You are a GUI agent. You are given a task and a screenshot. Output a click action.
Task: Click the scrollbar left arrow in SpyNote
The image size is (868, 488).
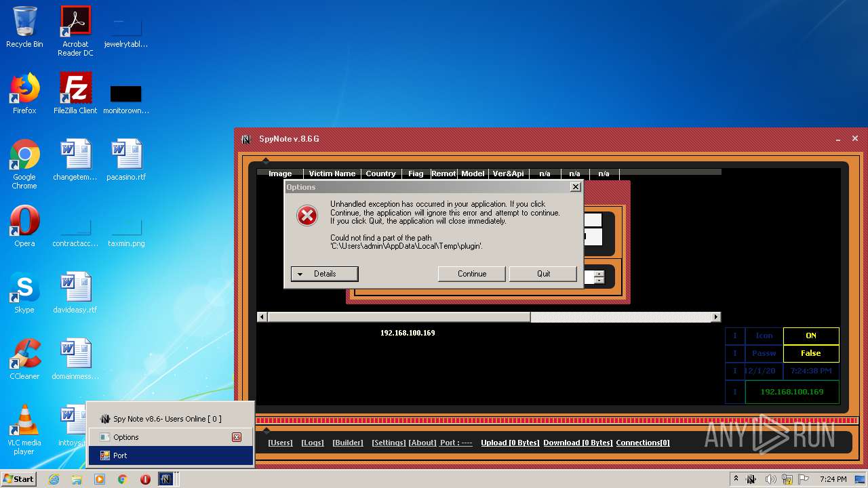(x=262, y=317)
